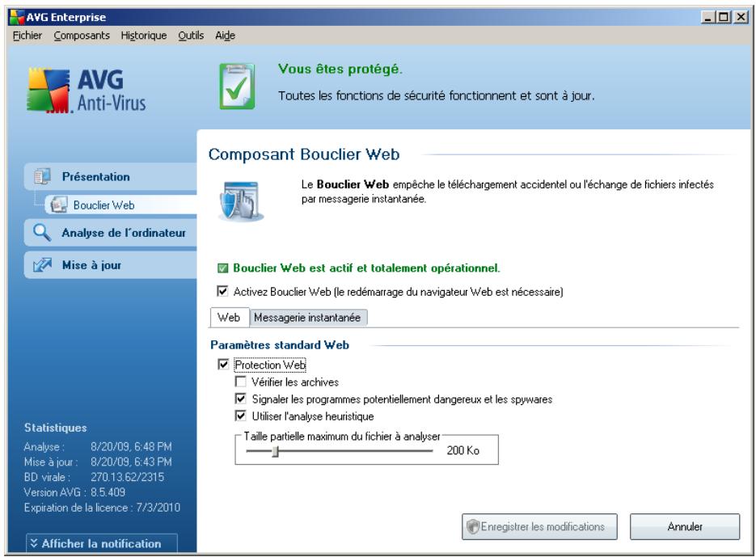Screen dimensions: 756x557
Task: Click the Mise à jour update icon
Action: pos(42,264)
